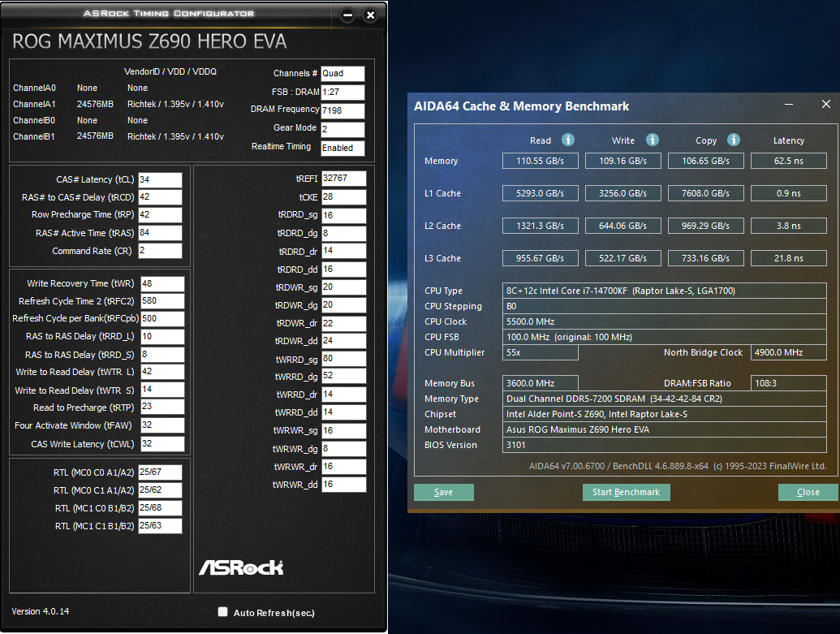Click the Row Precharge Time (tRP) field
This screenshot has height=634, width=840.
point(160,215)
